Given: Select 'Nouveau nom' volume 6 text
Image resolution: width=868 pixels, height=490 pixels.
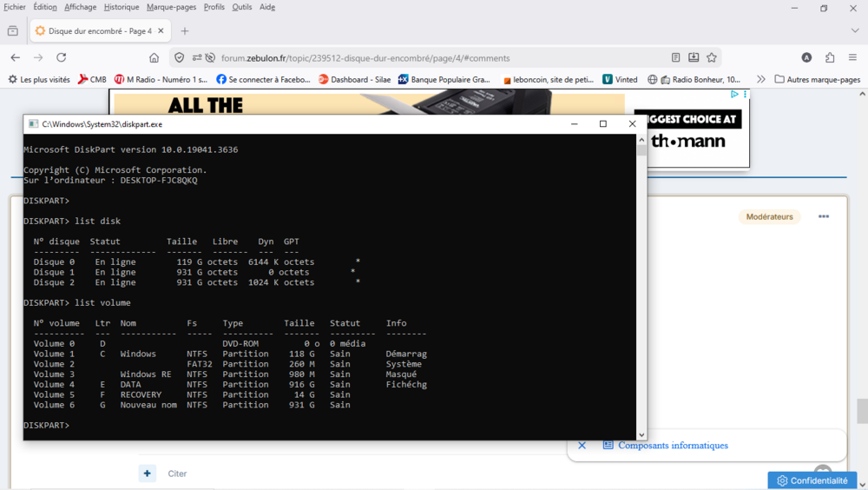Looking at the screenshot, I should pos(148,405).
